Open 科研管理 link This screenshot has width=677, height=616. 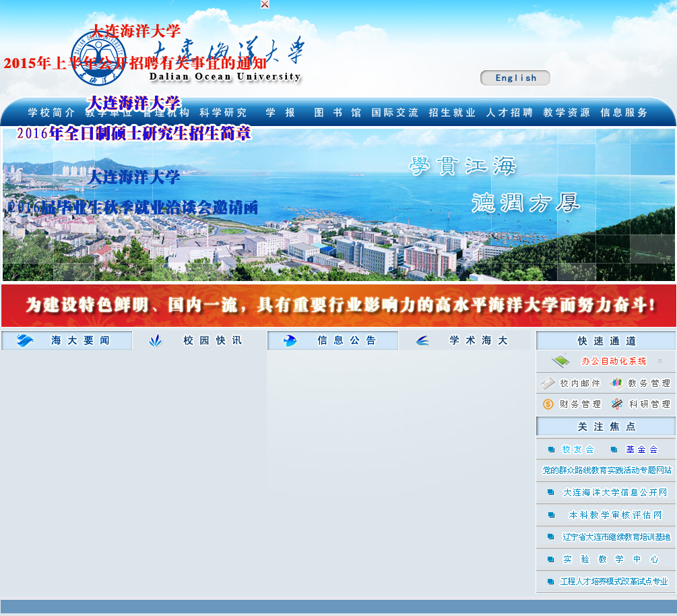649,404
